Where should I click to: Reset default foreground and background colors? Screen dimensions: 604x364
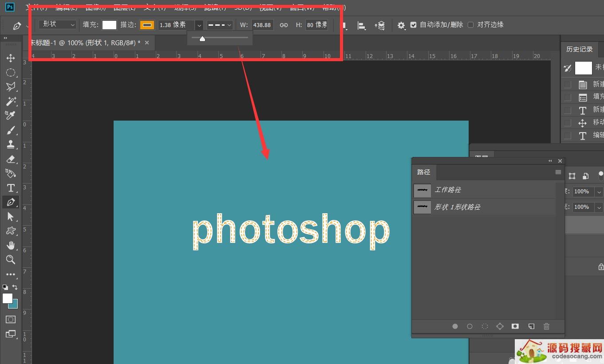pyautogui.click(x=5, y=287)
